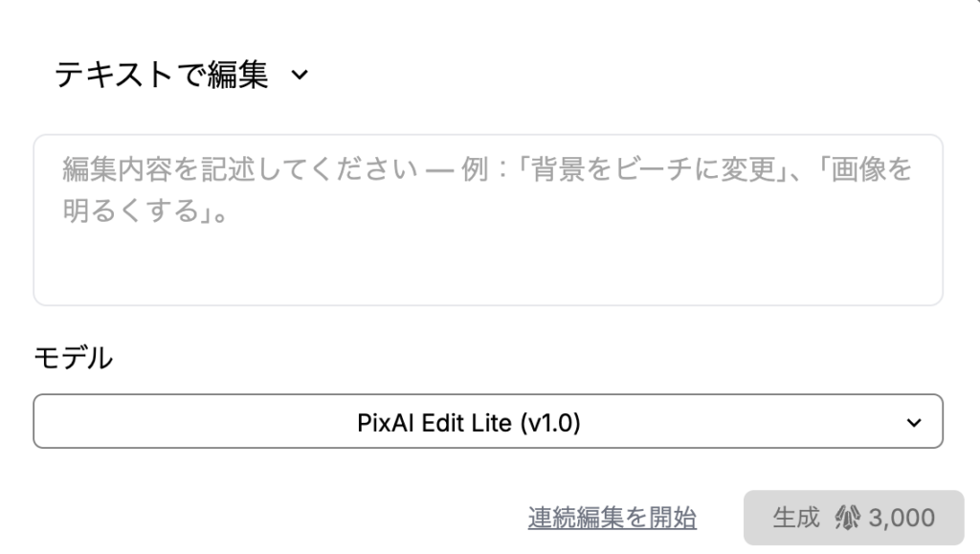Open the PixAI Edit Lite model dropdown
This screenshot has height=554, width=980.
(x=488, y=422)
